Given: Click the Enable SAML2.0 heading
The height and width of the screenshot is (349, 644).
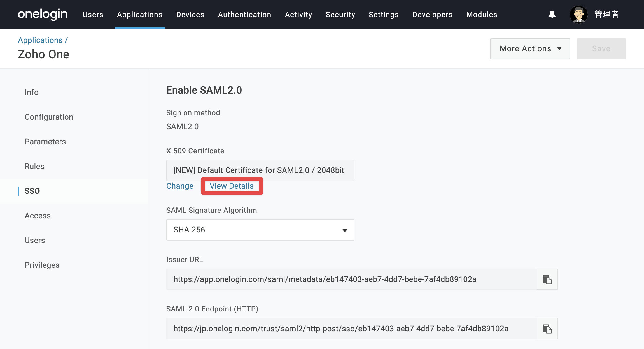Looking at the screenshot, I should (204, 90).
